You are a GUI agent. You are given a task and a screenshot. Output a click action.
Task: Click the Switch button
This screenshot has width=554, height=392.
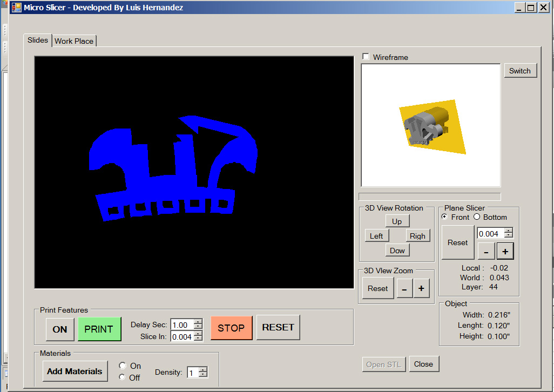(x=520, y=71)
